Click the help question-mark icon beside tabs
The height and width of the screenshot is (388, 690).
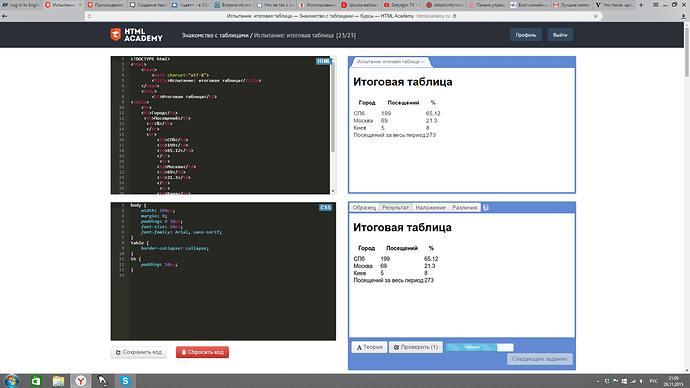point(485,207)
